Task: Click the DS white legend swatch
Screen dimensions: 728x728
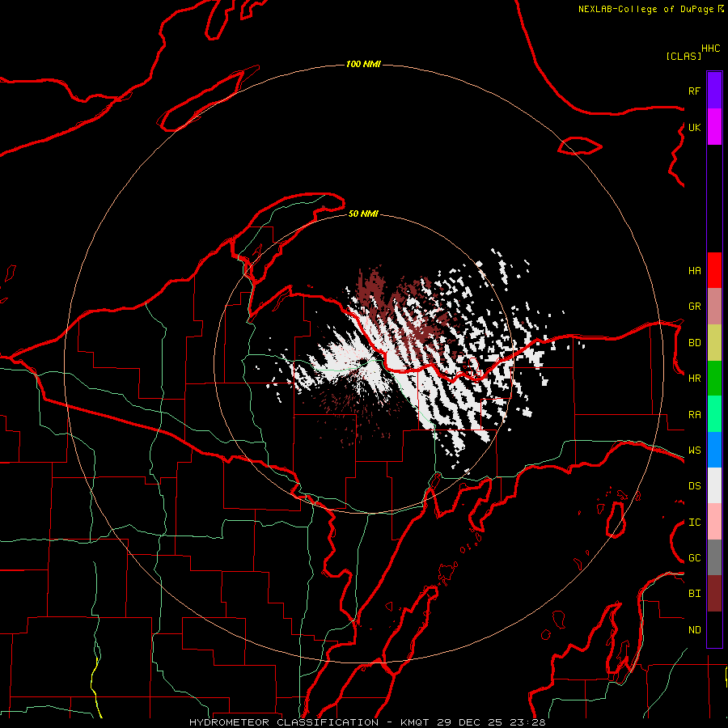Action: click(x=714, y=485)
